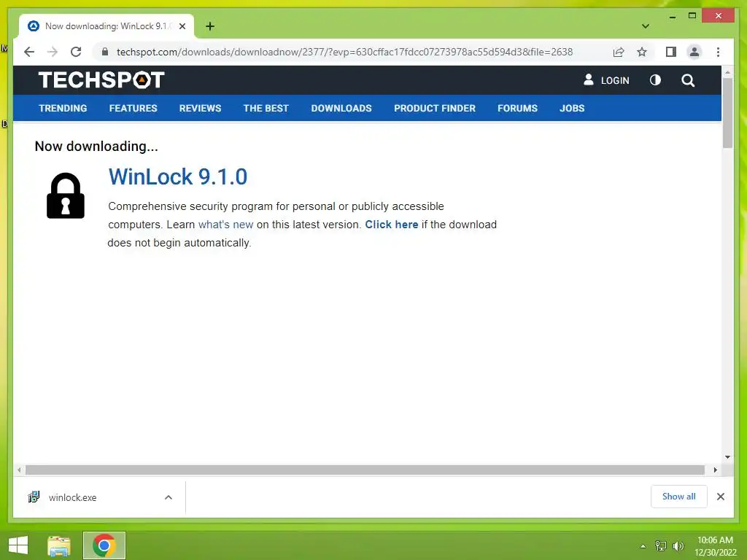Open the volume tray icon
747x560 pixels.
pyautogui.click(x=678, y=545)
